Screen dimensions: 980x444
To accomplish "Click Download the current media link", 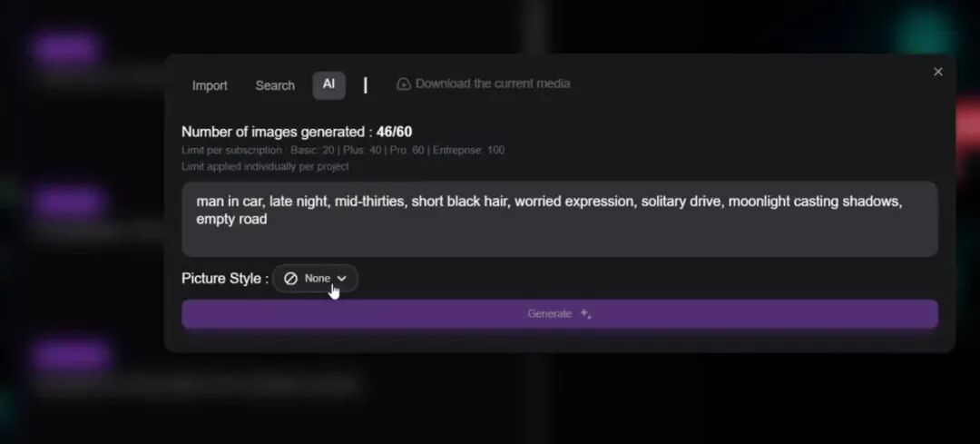I will click(x=493, y=84).
